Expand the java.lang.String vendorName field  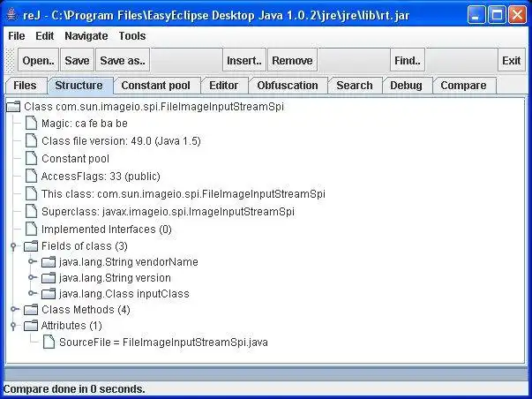(x=32, y=261)
